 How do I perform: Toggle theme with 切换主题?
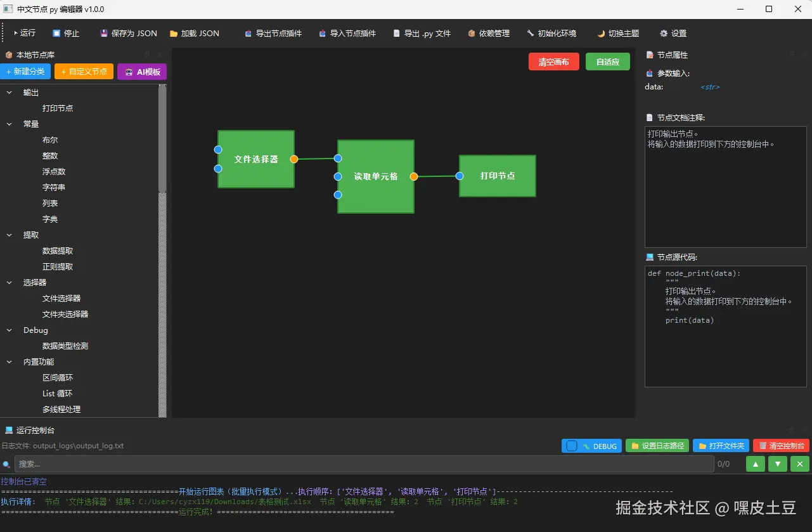617,33
